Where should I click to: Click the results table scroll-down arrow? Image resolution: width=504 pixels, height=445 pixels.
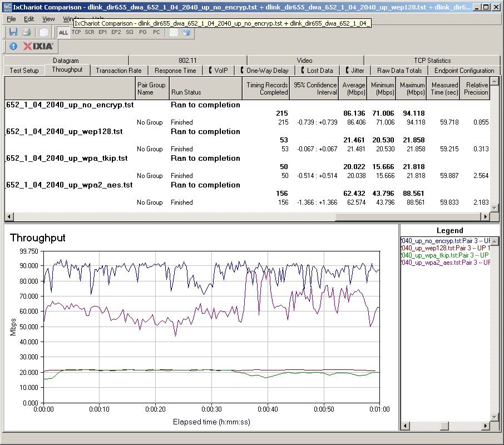495,208
